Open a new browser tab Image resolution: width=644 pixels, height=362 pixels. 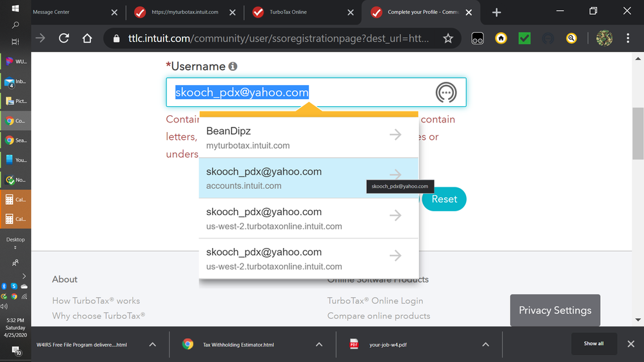coord(496,12)
